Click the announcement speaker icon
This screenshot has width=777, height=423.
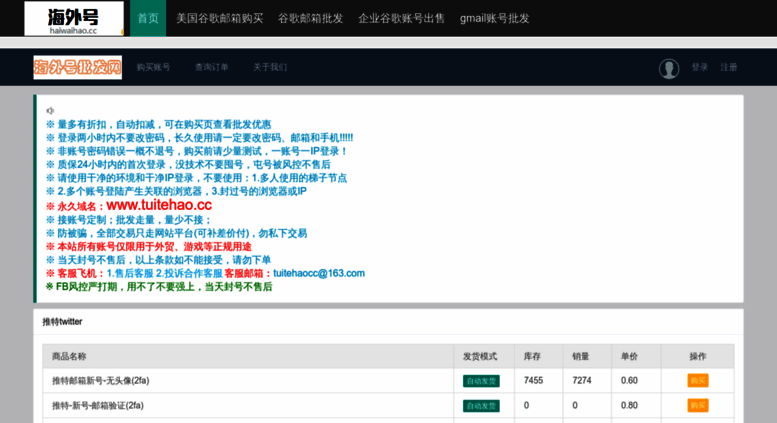(x=50, y=110)
